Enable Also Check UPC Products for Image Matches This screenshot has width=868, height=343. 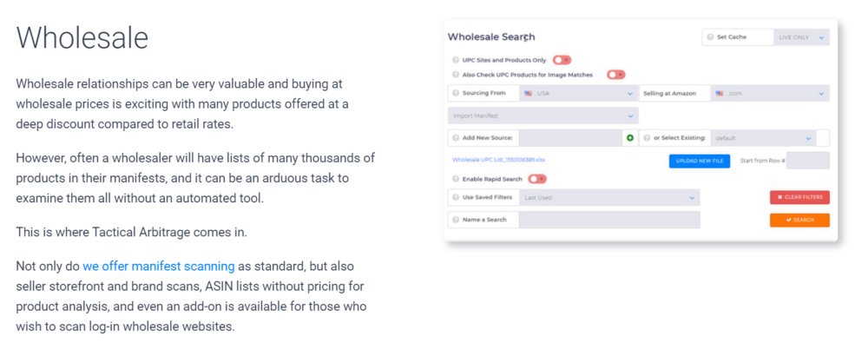point(616,75)
